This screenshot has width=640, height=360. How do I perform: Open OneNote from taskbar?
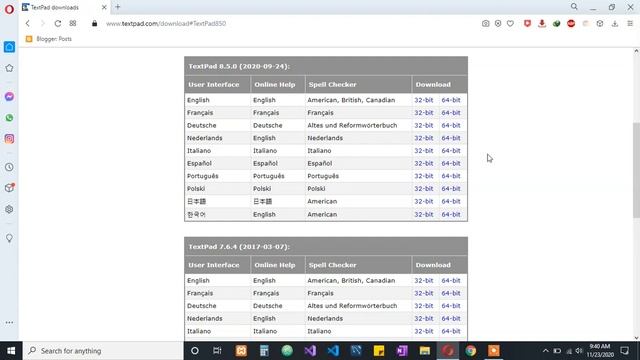pos(402,351)
